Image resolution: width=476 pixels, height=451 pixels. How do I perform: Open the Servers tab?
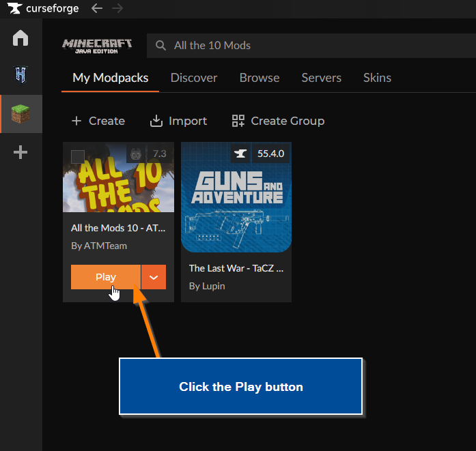(321, 78)
